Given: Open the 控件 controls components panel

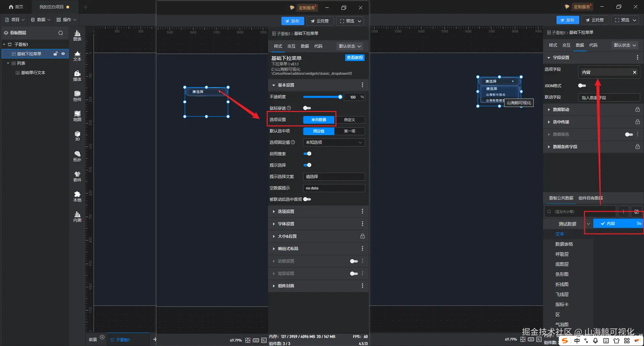Looking at the screenshot, I should point(77,96).
